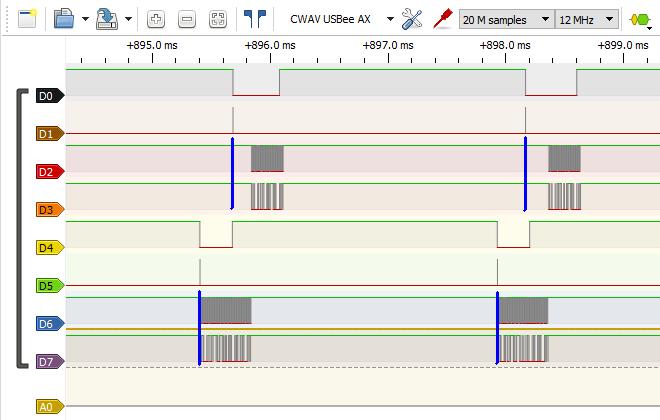Open the protocol decoder green icon

tap(640, 19)
